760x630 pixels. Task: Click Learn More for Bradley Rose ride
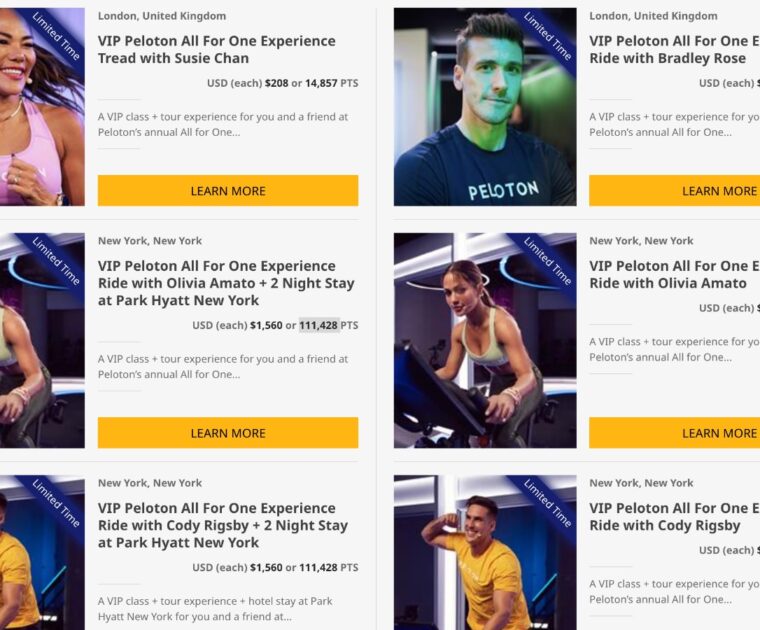click(674, 190)
